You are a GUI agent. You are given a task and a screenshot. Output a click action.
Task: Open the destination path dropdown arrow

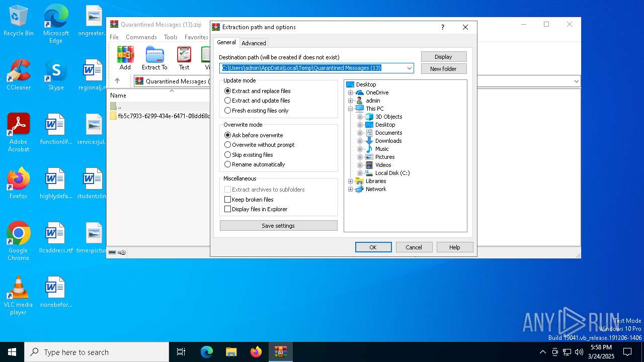pos(409,68)
